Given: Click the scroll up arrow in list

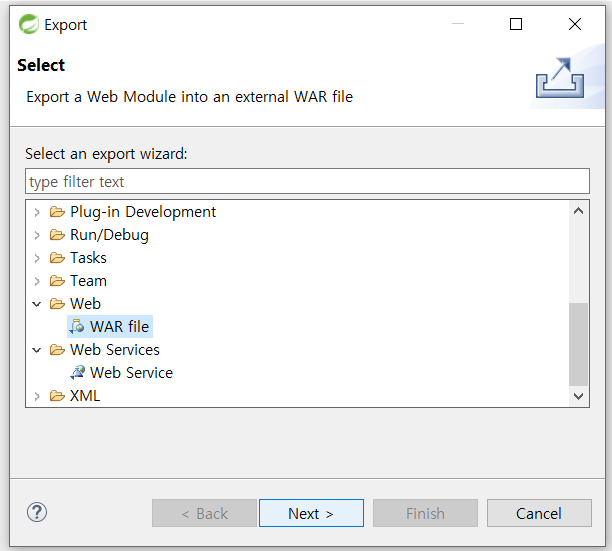Looking at the screenshot, I should (578, 211).
